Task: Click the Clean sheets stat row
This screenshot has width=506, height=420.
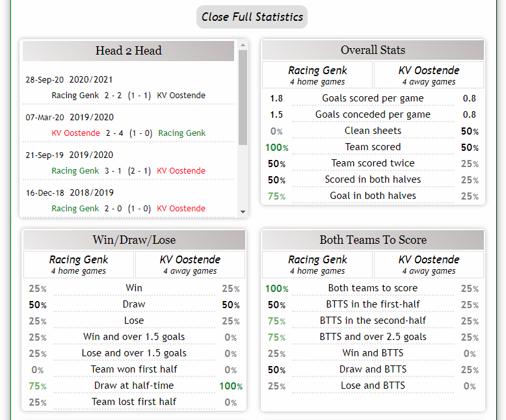Action: click(373, 131)
